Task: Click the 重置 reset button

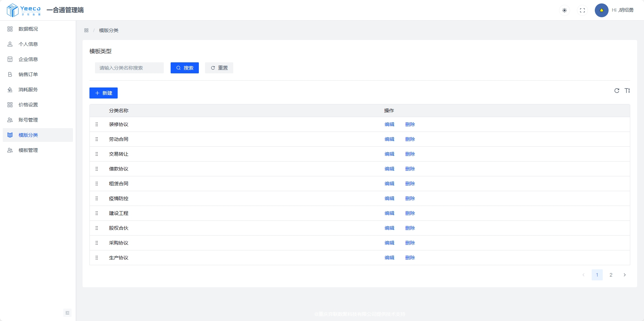Action: click(x=219, y=68)
